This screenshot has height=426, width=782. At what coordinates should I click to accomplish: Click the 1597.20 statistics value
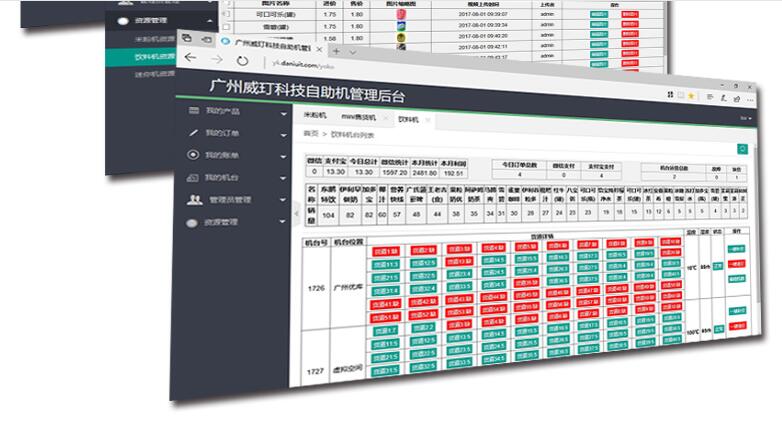tap(394, 172)
